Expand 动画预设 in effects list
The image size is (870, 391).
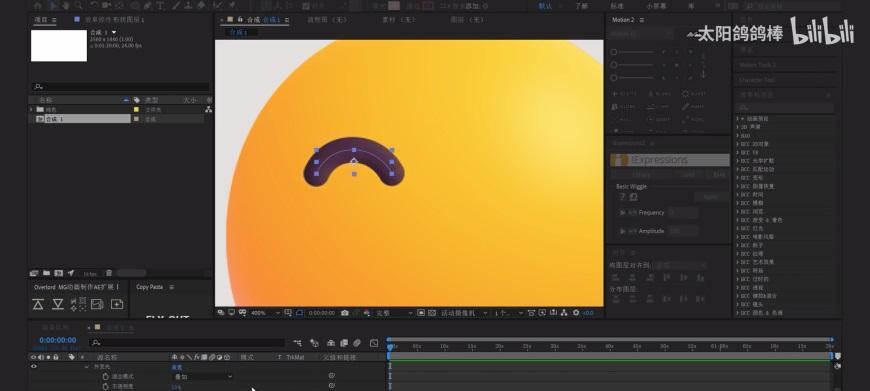[x=738, y=119]
